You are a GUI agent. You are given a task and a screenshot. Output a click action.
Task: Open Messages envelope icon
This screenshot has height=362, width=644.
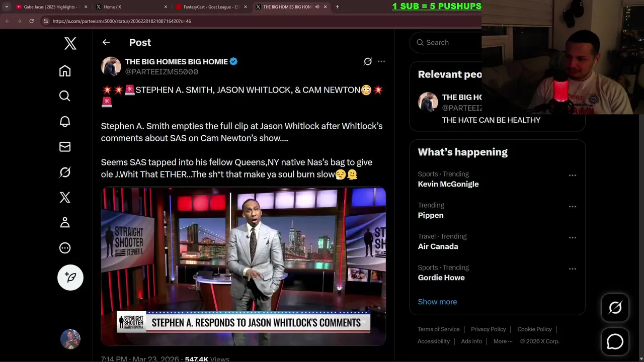coord(65,147)
